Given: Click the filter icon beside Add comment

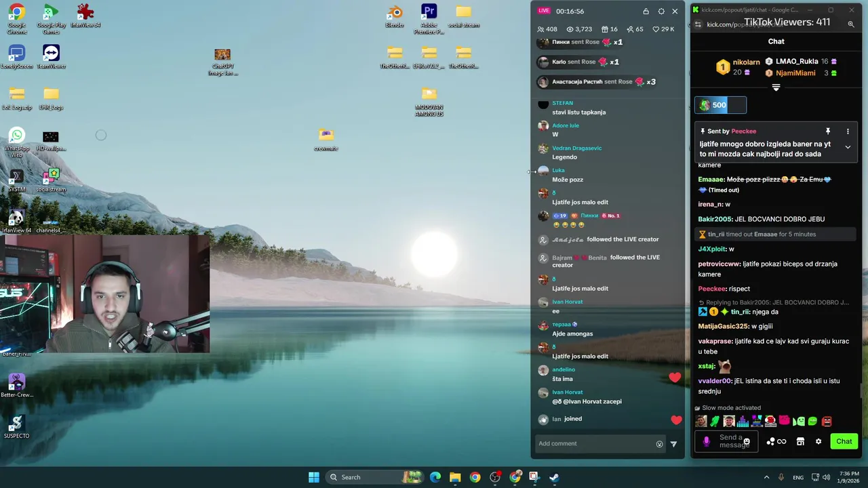Looking at the screenshot, I should tap(673, 444).
